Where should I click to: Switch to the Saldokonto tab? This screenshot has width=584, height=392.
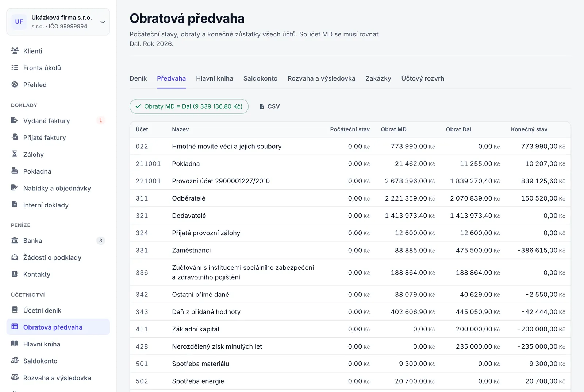tap(260, 78)
